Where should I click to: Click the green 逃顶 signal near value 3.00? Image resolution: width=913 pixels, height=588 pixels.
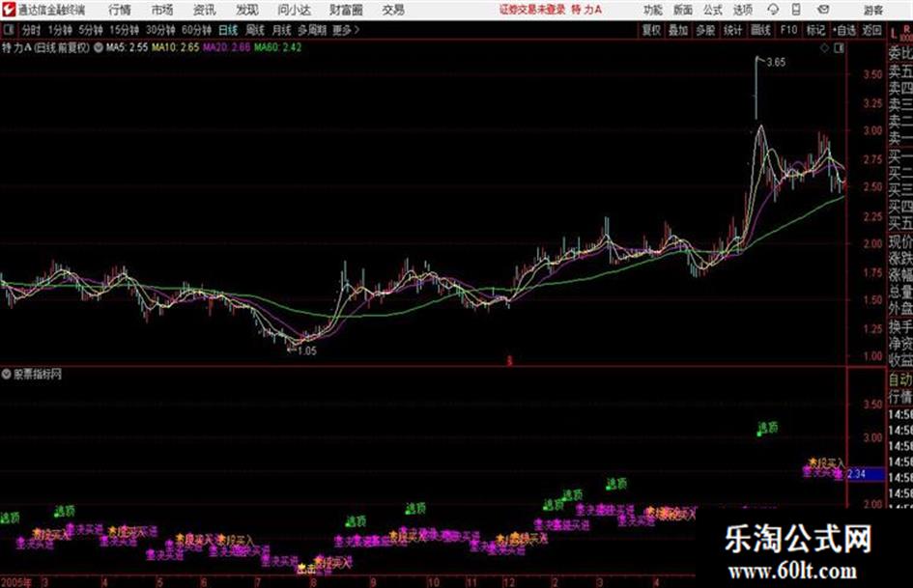pos(767,429)
